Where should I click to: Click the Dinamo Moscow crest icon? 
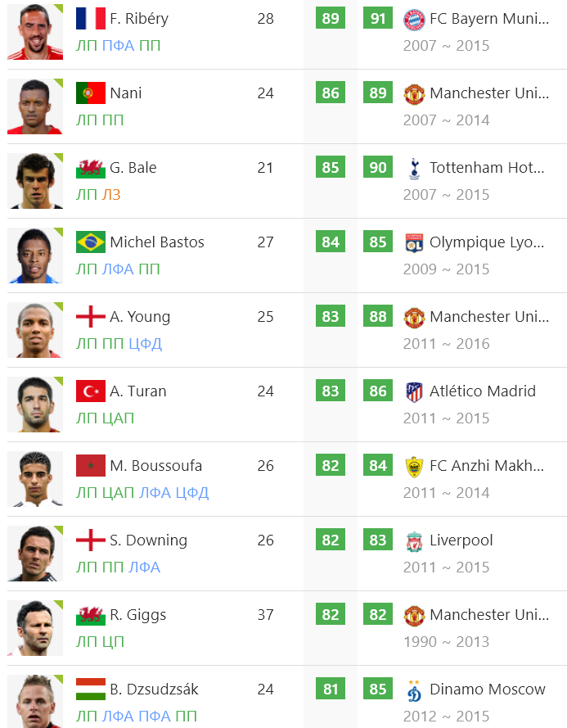click(x=414, y=690)
